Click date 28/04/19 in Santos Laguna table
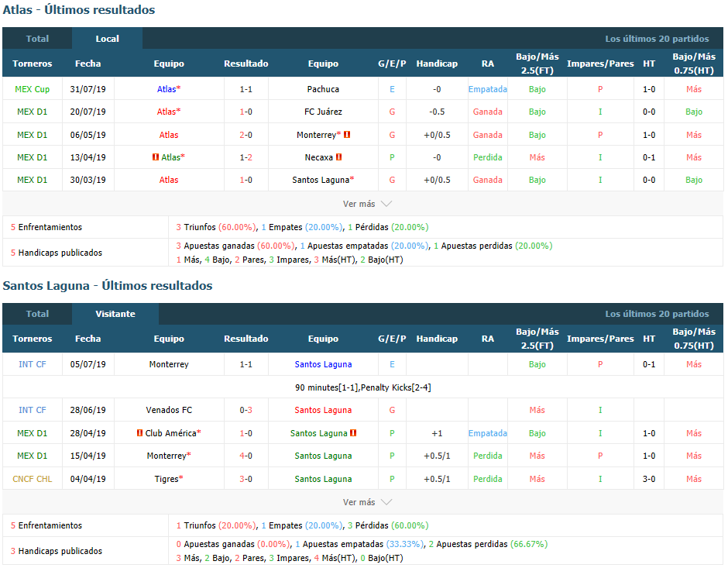The width and height of the screenshot is (728, 568). pos(88,433)
